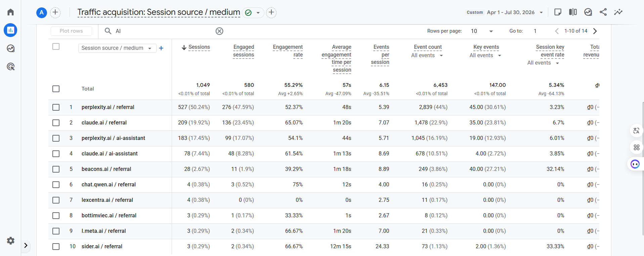Click the Key events column header
Screen dimensions: 644x256
click(486, 47)
